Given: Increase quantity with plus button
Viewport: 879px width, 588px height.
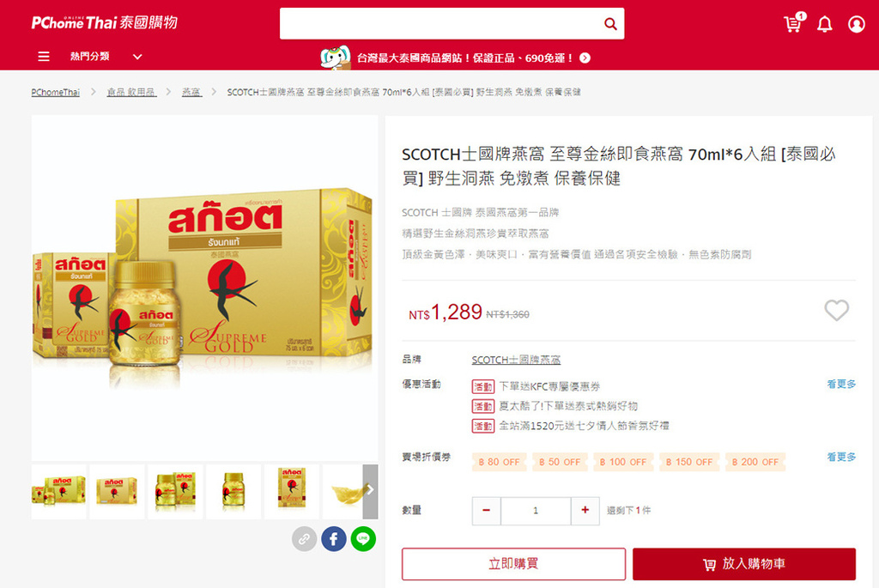Looking at the screenshot, I should tap(585, 510).
